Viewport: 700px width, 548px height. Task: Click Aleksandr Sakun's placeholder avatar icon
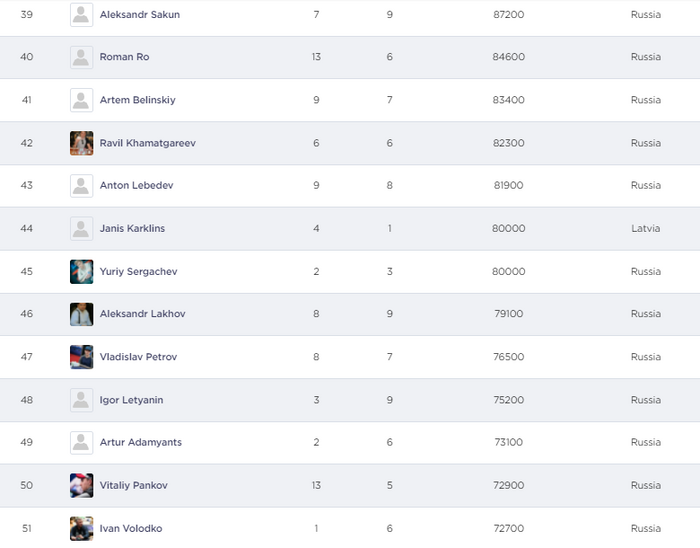pos(82,15)
